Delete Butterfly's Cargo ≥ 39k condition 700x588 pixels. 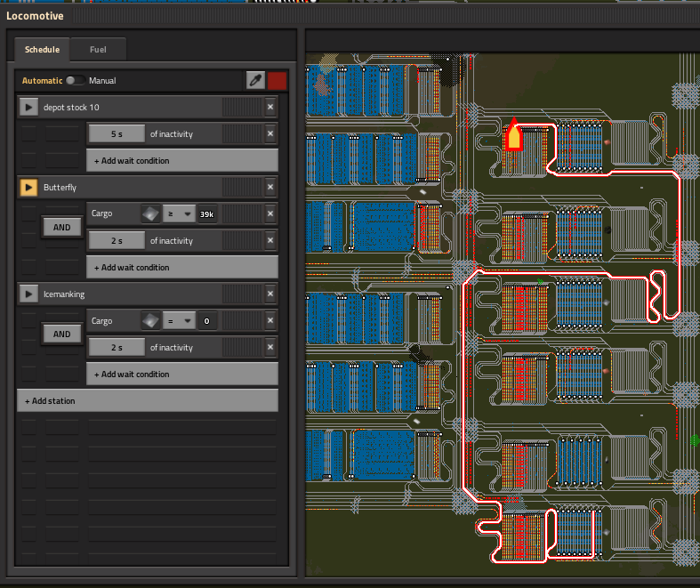tap(270, 213)
